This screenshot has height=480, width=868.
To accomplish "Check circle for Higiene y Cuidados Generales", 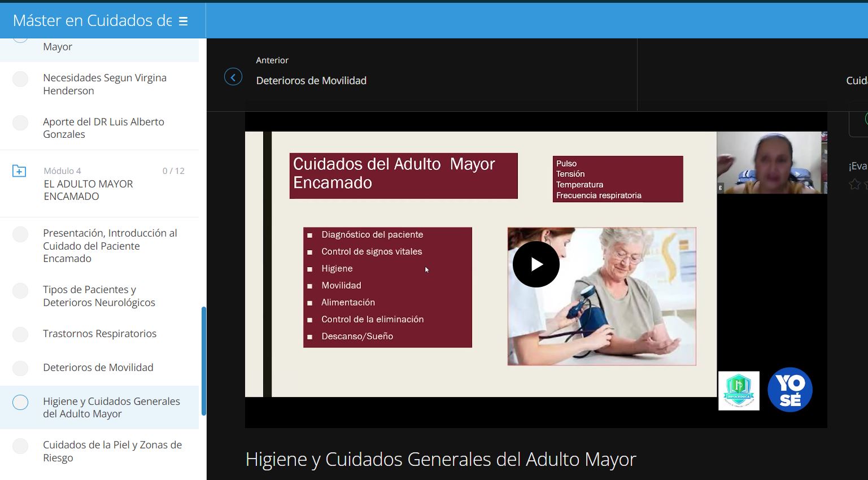I will click(x=20, y=402).
